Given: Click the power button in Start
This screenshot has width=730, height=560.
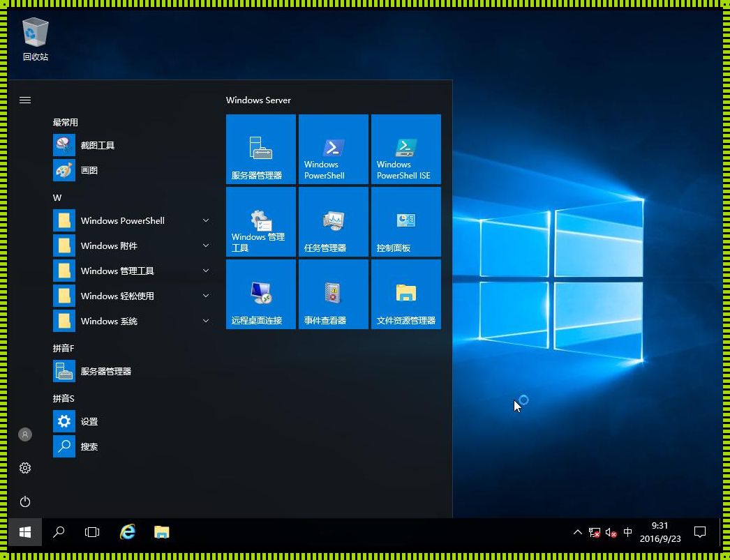Looking at the screenshot, I should click(x=25, y=501).
